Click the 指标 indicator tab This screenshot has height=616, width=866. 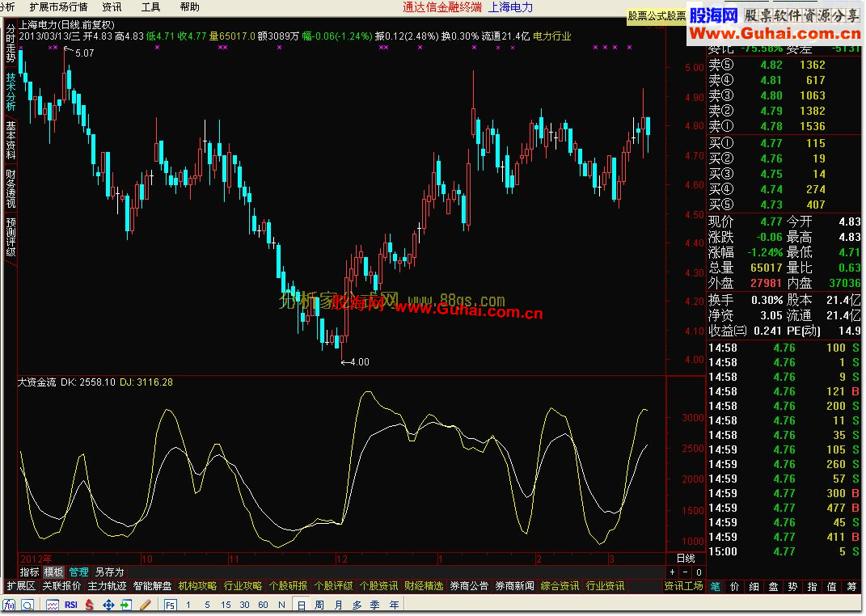(x=29, y=572)
